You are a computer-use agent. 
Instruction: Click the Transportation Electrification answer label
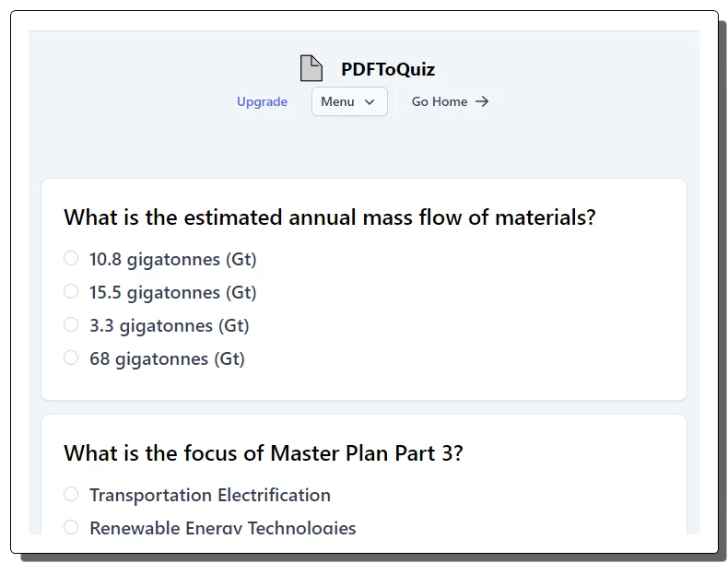click(210, 495)
